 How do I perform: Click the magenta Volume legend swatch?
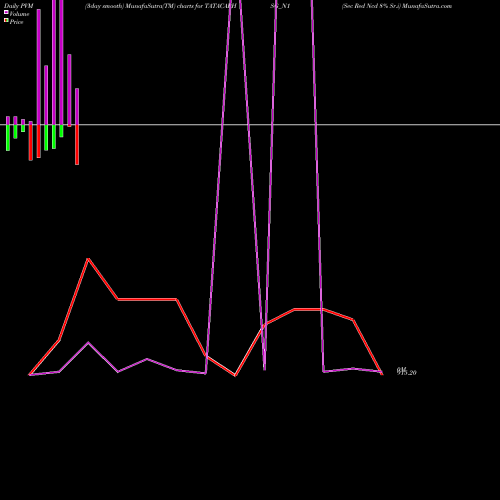click(6, 12)
